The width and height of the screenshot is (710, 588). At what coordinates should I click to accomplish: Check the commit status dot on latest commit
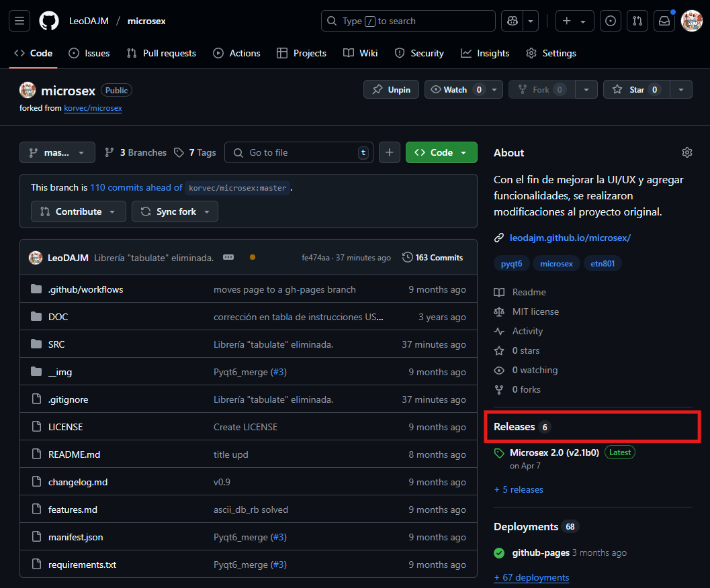pos(253,257)
